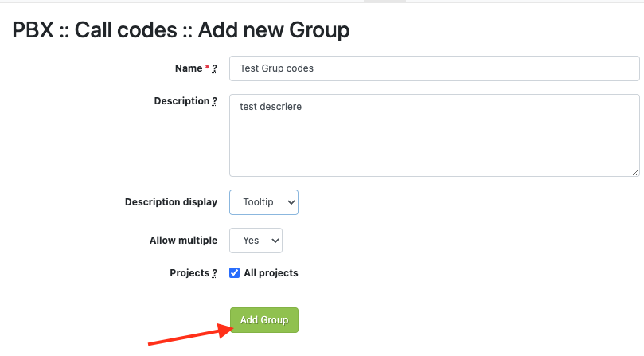This screenshot has width=644, height=356.
Task: Click the Projects help question mark
Action: pos(214,273)
